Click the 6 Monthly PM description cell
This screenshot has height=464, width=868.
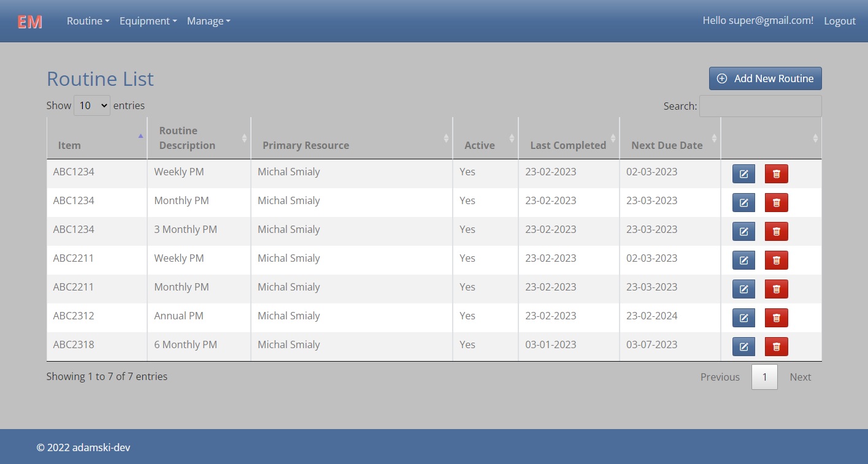[x=199, y=347]
